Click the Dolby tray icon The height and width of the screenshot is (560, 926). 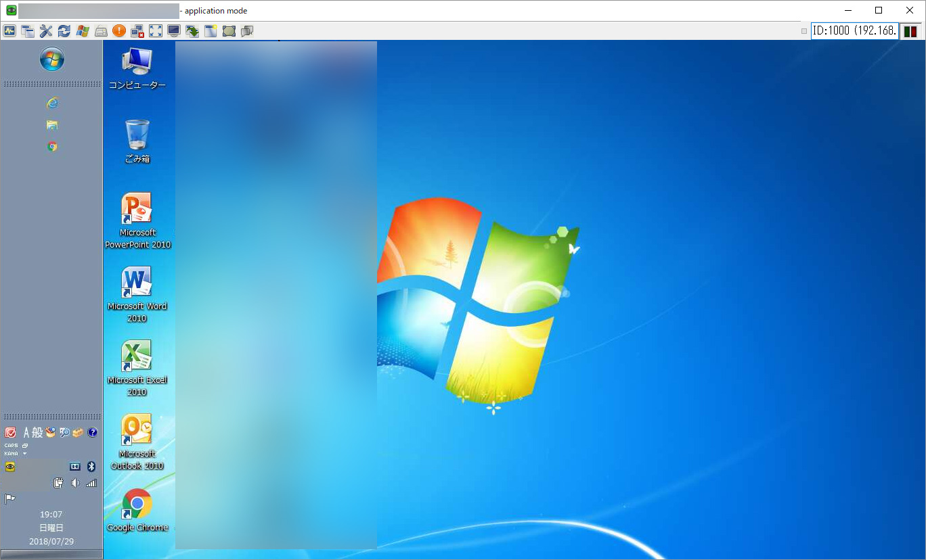click(75, 467)
